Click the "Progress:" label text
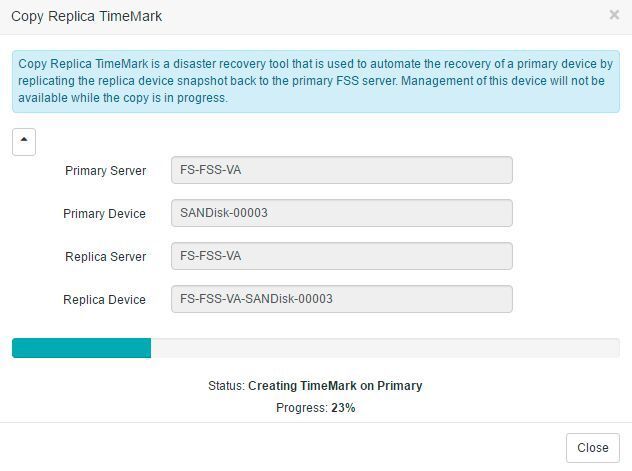The image size is (632, 471). (x=301, y=408)
